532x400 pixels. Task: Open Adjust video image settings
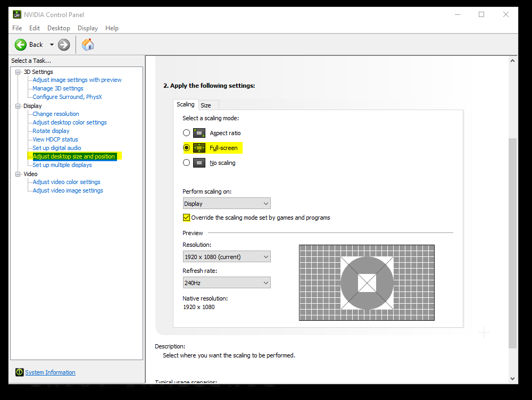68,190
